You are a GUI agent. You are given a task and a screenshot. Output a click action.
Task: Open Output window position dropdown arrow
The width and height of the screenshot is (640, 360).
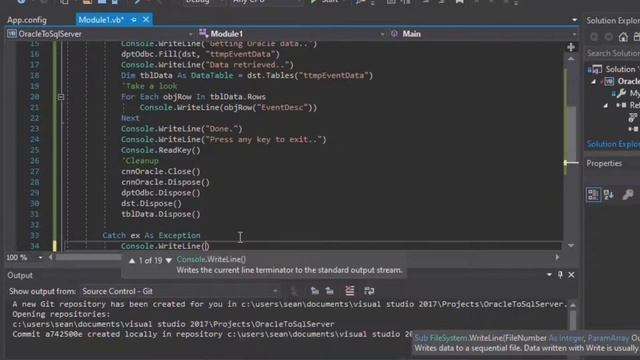point(549,275)
